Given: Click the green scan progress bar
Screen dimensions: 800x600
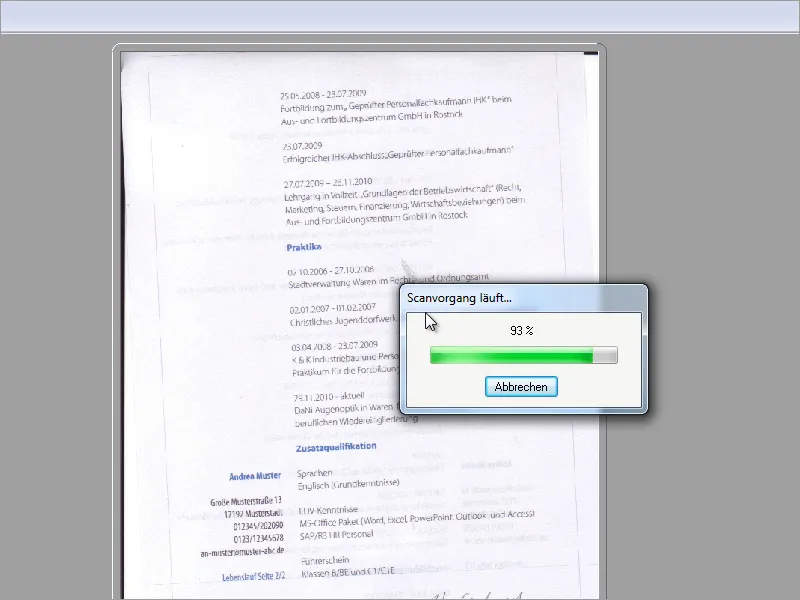Looking at the screenshot, I should [523, 355].
